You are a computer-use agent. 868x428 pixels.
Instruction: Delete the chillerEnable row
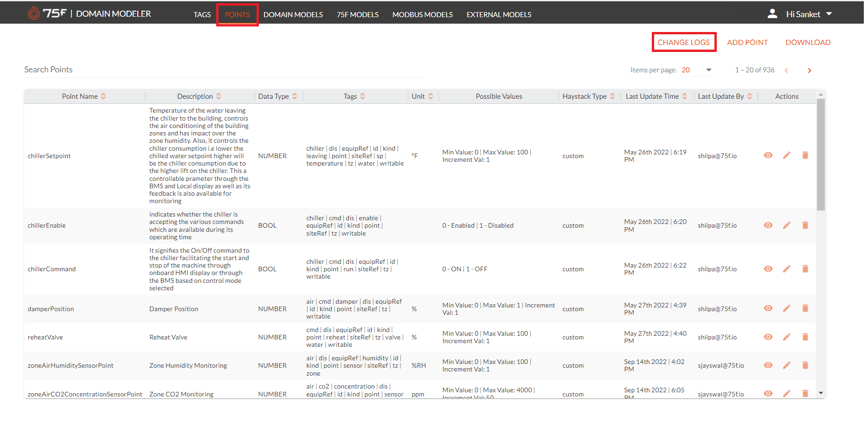point(805,225)
